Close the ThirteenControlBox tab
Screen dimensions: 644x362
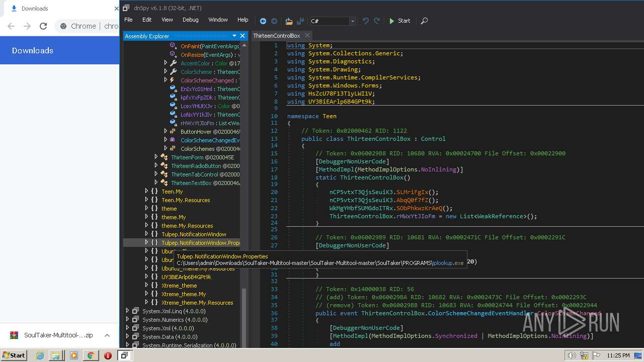(307, 35)
